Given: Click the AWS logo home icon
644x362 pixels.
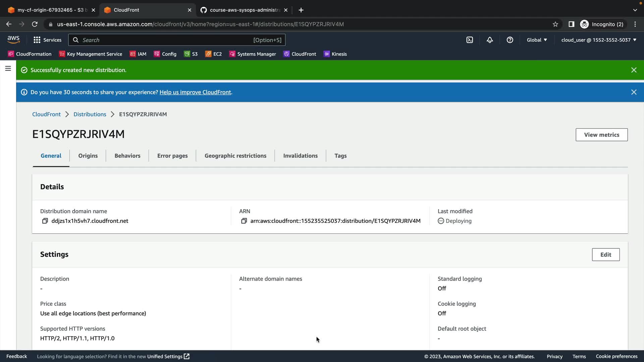Looking at the screenshot, I should (13, 40).
